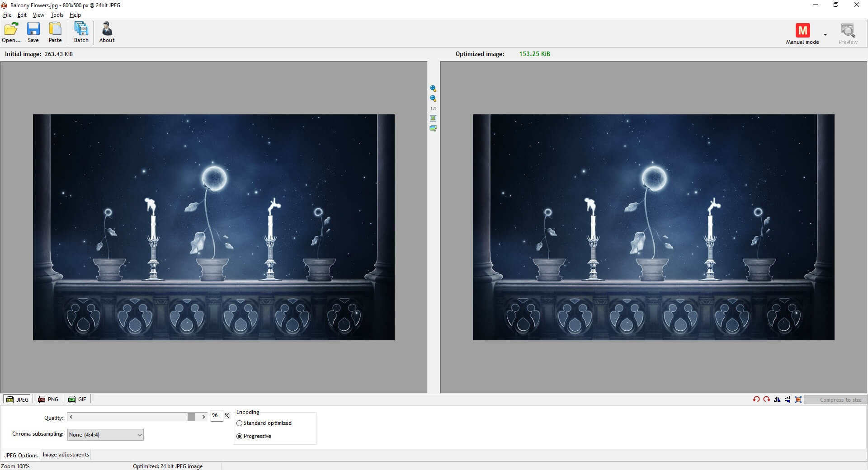Open an image file with Open button

(11, 33)
